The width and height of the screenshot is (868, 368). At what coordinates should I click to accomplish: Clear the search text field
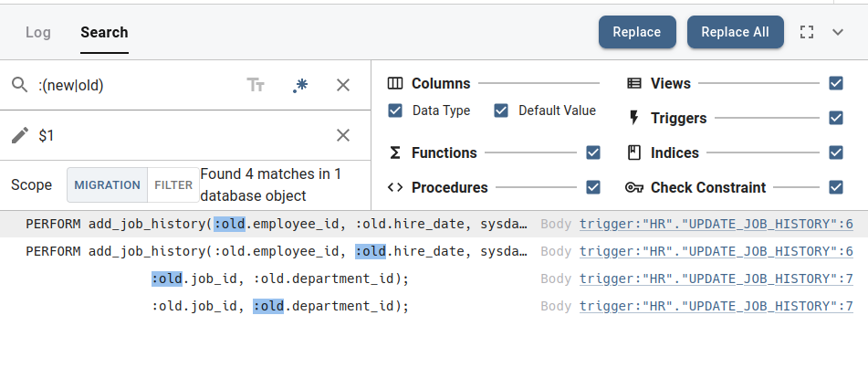(343, 85)
